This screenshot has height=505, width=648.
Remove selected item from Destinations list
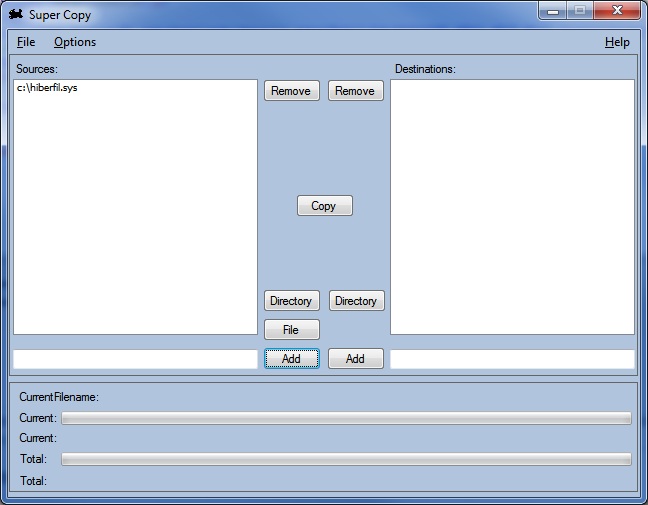pyautogui.click(x=356, y=91)
